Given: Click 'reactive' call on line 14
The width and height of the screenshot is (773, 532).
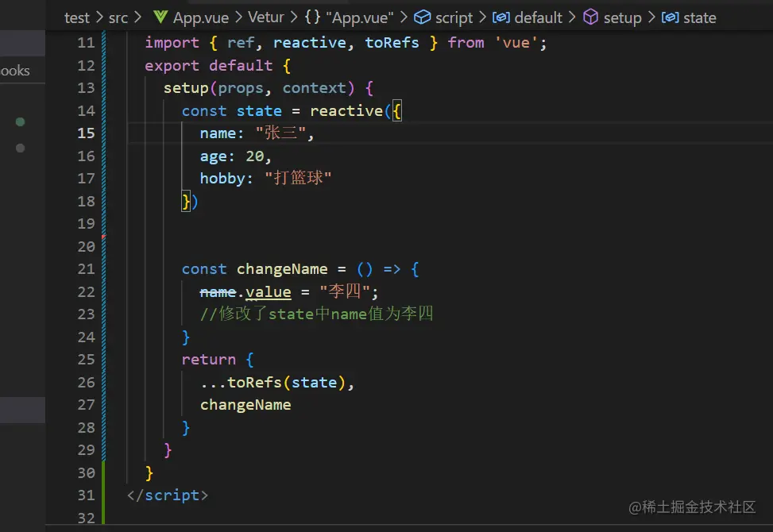Looking at the screenshot, I should [346, 111].
